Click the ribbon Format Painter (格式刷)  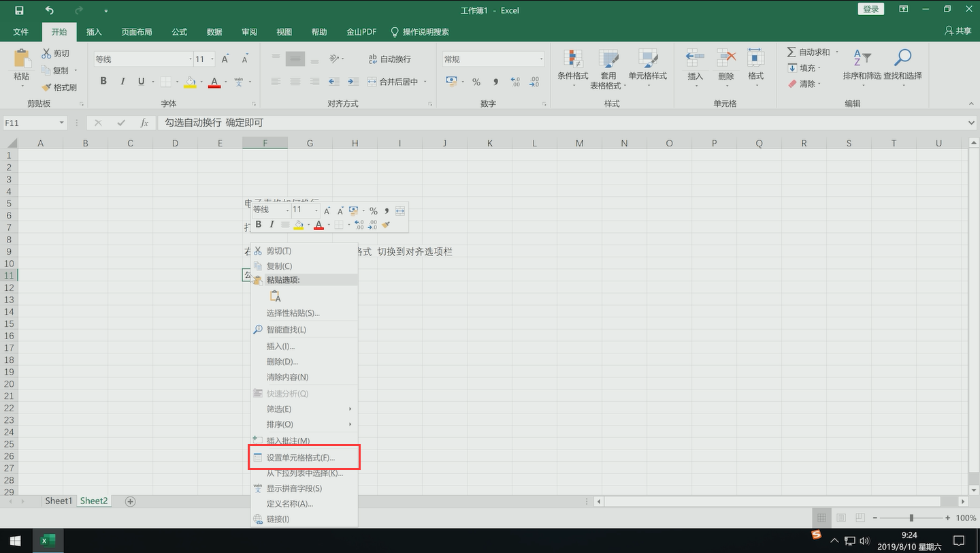[x=59, y=87]
